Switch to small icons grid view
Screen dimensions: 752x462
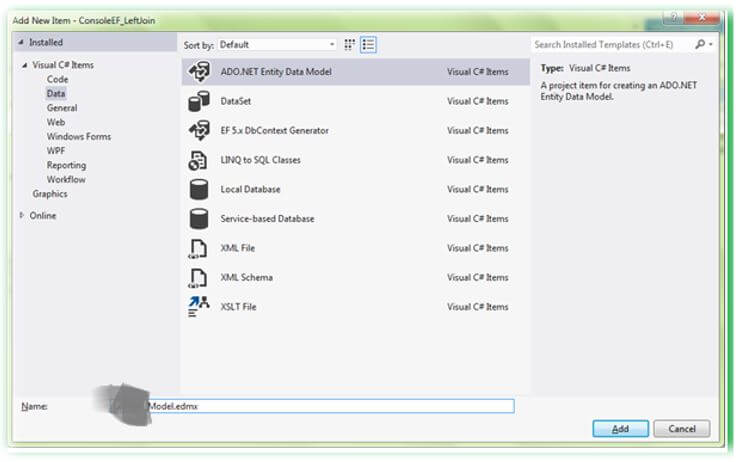click(x=350, y=45)
